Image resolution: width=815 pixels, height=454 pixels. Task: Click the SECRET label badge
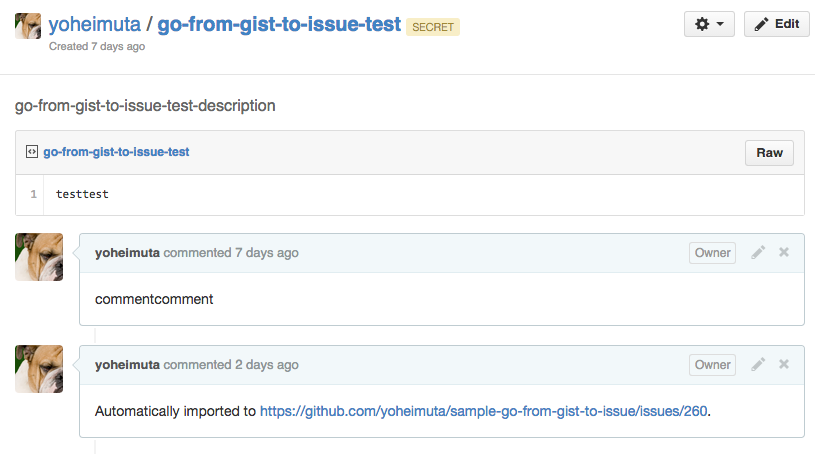pyautogui.click(x=432, y=27)
